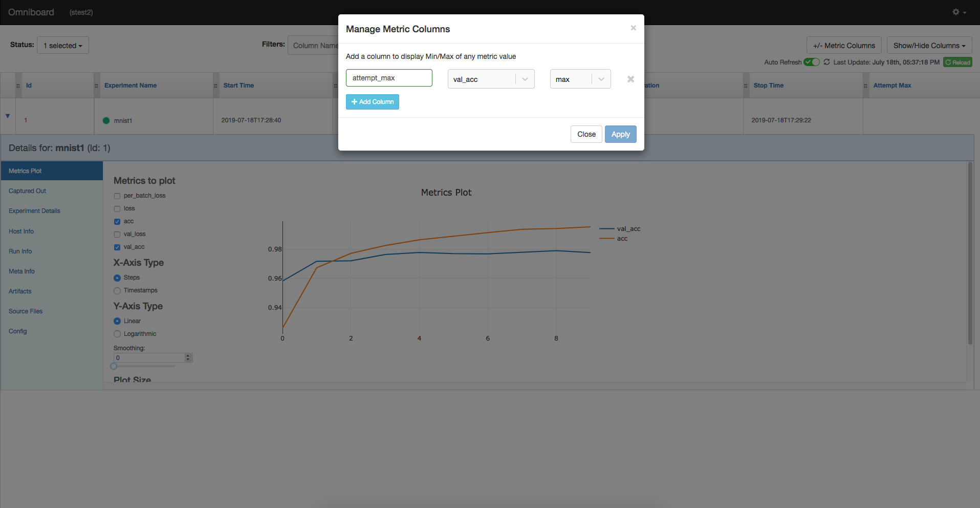
Task: Sort by the Attempt Max column header
Action: point(892,86)
